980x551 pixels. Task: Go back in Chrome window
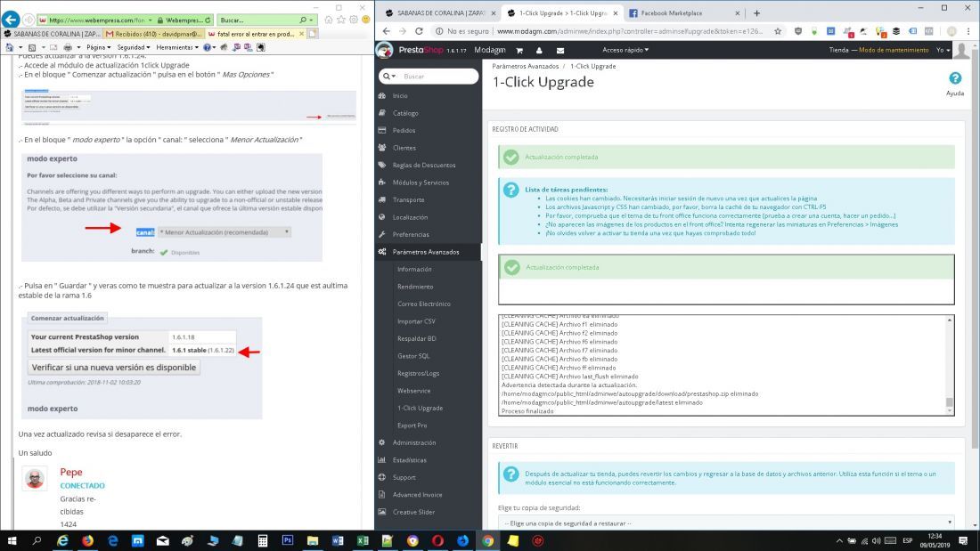386,30
